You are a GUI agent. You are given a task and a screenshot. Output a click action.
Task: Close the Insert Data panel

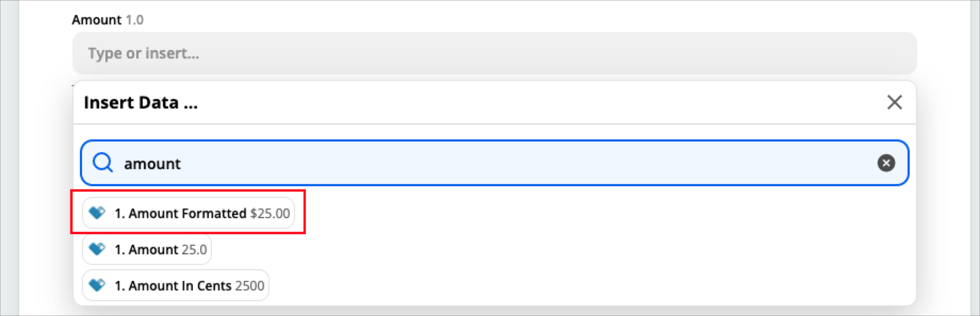894,102
